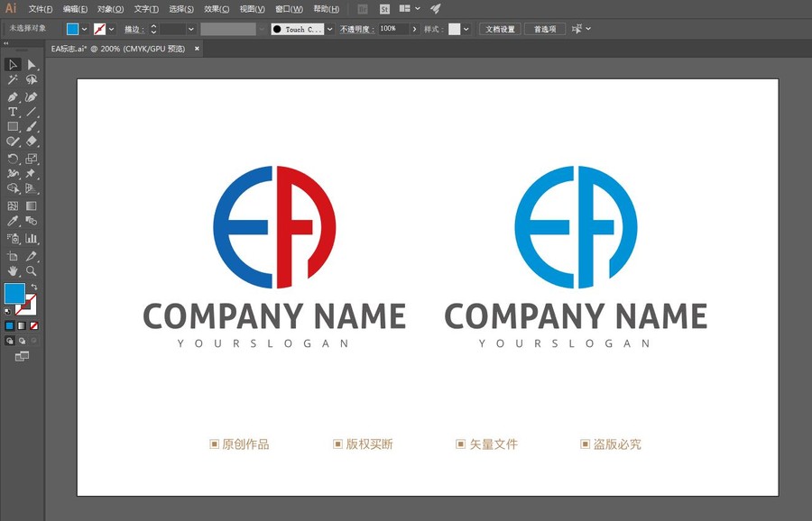Viewport: 812px width, 521px height.
Task: Expand the align options dropdown arrow
Action: tap(588, 29)
